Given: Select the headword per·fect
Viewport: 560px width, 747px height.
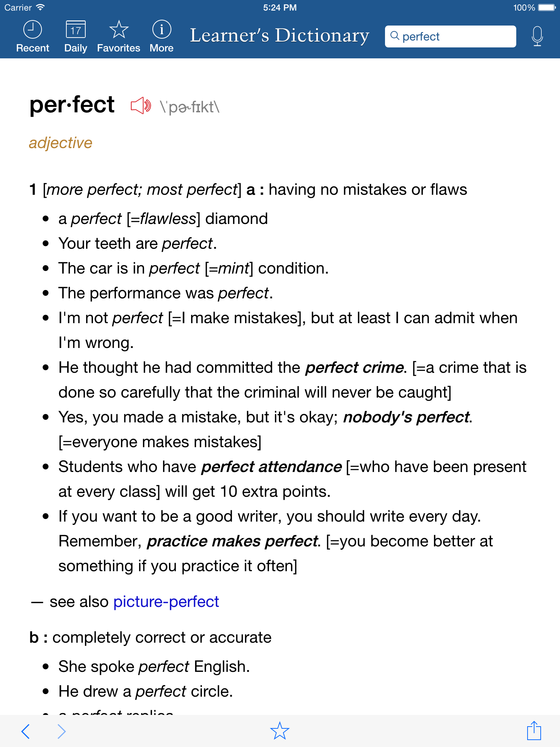Looking at the screenshot, I should (x=72, y=106).
